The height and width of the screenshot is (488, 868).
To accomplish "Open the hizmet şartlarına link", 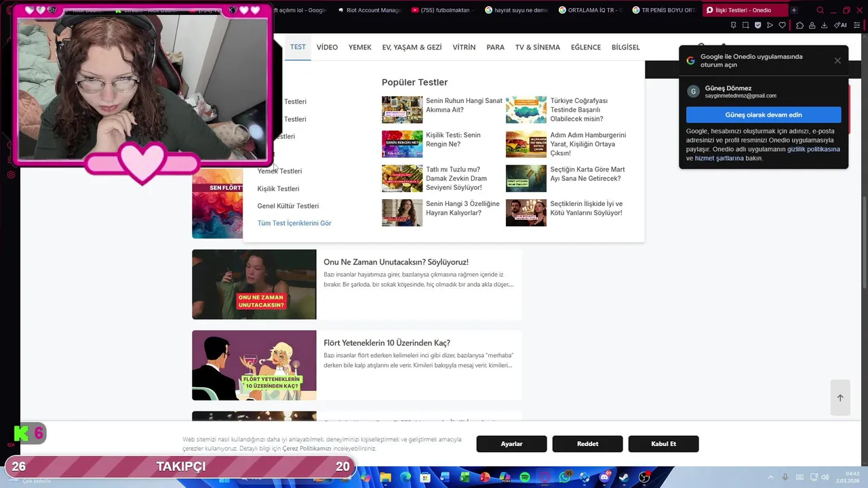I will tap(719, 158).
